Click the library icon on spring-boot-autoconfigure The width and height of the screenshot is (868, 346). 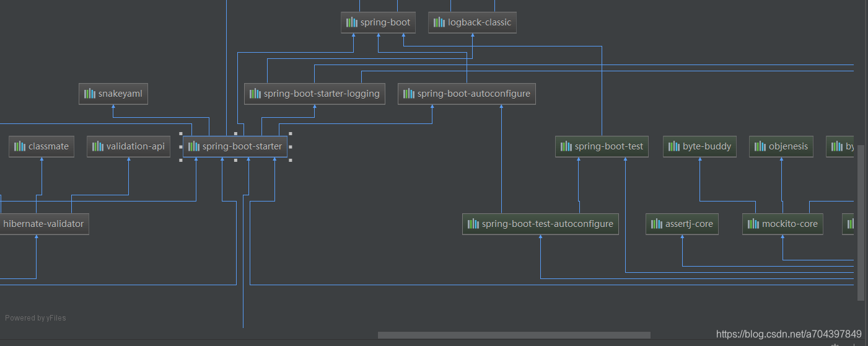pyautogui.click(x=409, y=94)
